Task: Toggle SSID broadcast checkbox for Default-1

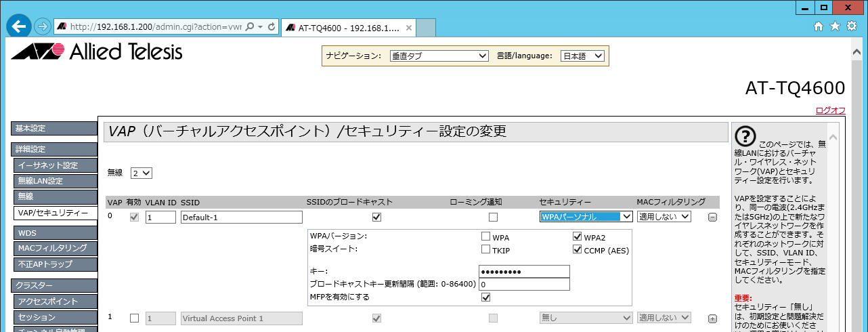Action: [377, 217]
